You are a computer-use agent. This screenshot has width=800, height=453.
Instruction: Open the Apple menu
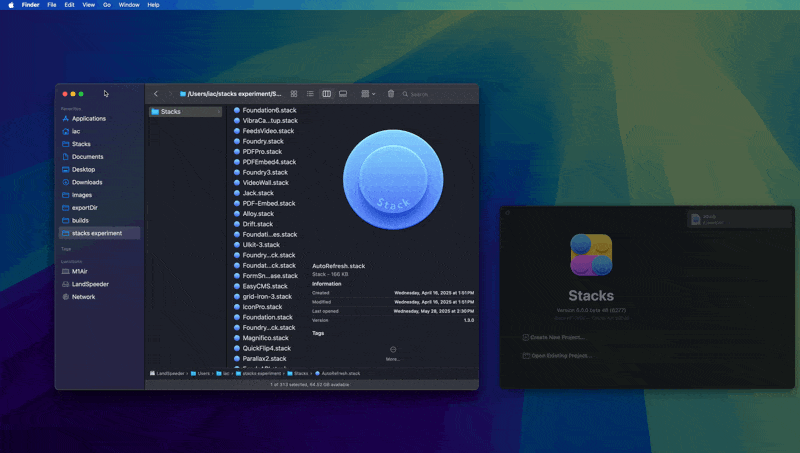coord(11,5)
